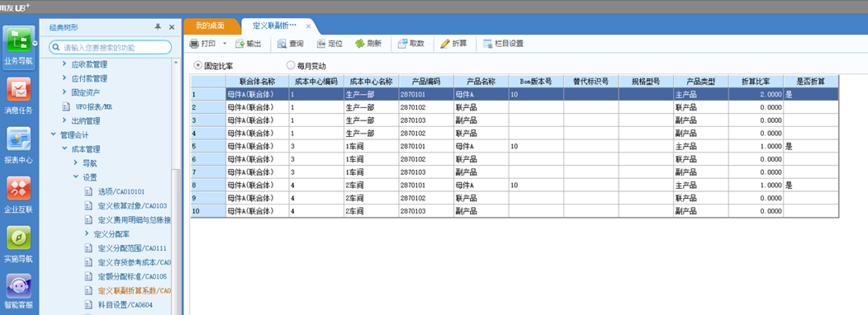Click the document icon beside 科目设置/CA0604
868x315 pixels.
click(88, 304)
